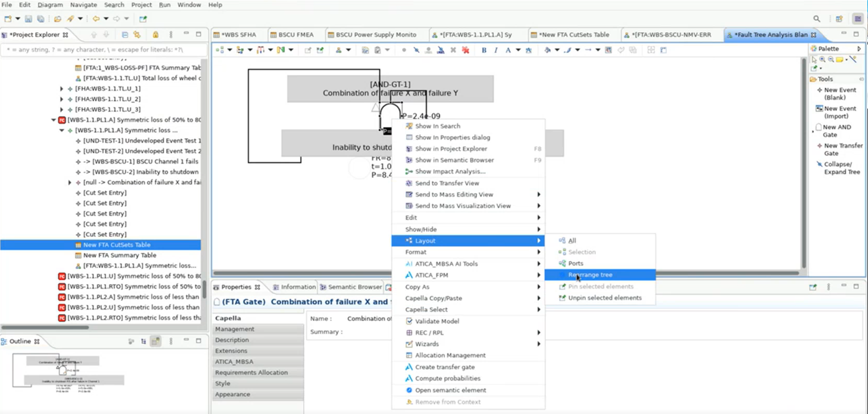Open the Requirements Allocation properties section
Screen dimensions: 868x414
[x=258, y=372]
